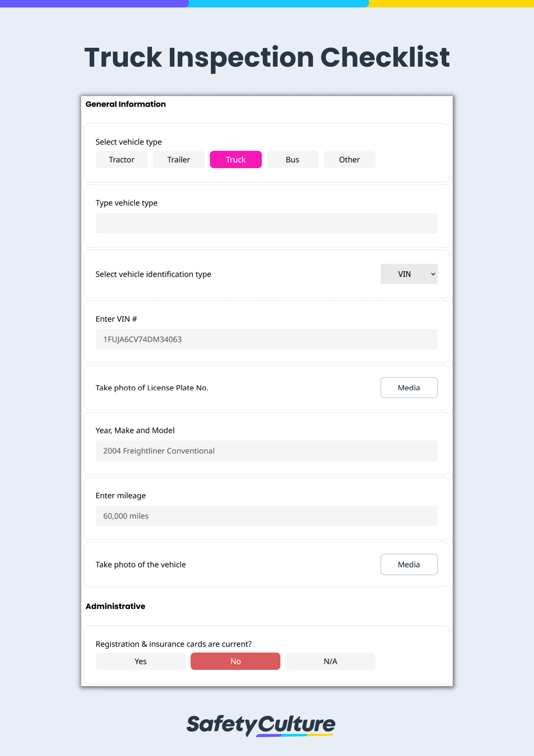Click the Truck Inspection Checklist title

(267, 58)
